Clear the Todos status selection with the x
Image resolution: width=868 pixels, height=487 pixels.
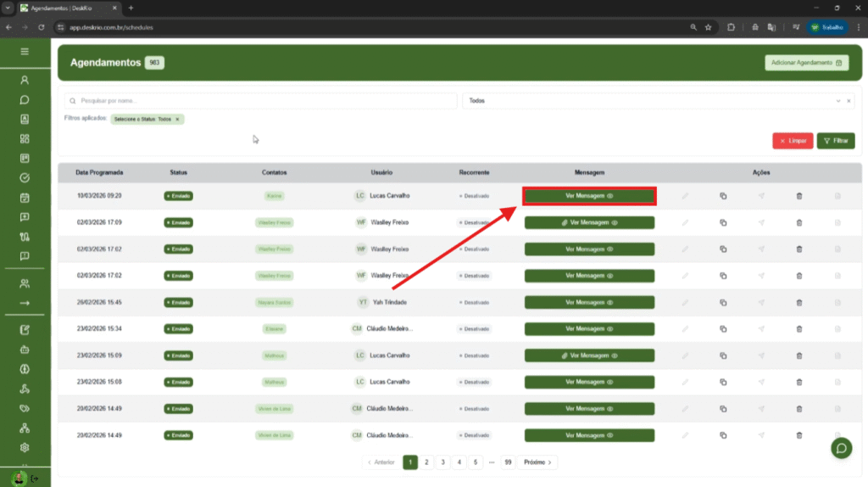[x=849, y=101]
